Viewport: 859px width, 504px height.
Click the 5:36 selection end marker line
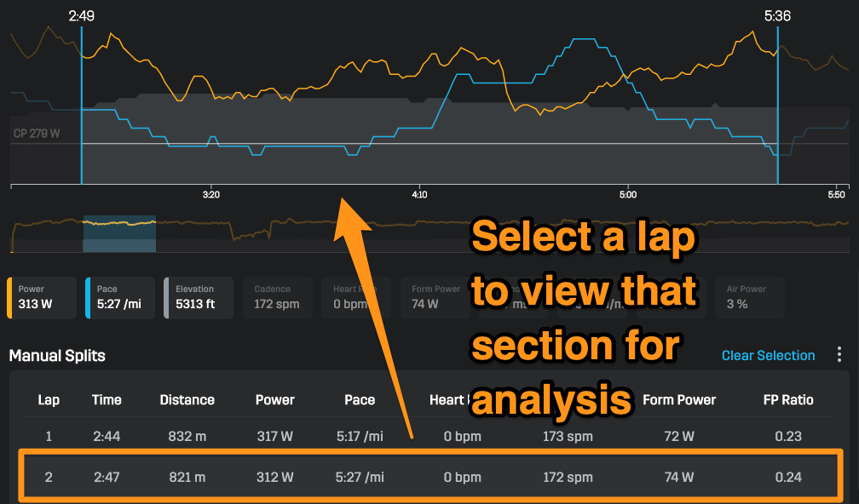pyautogui.click(x=778, y=104)
